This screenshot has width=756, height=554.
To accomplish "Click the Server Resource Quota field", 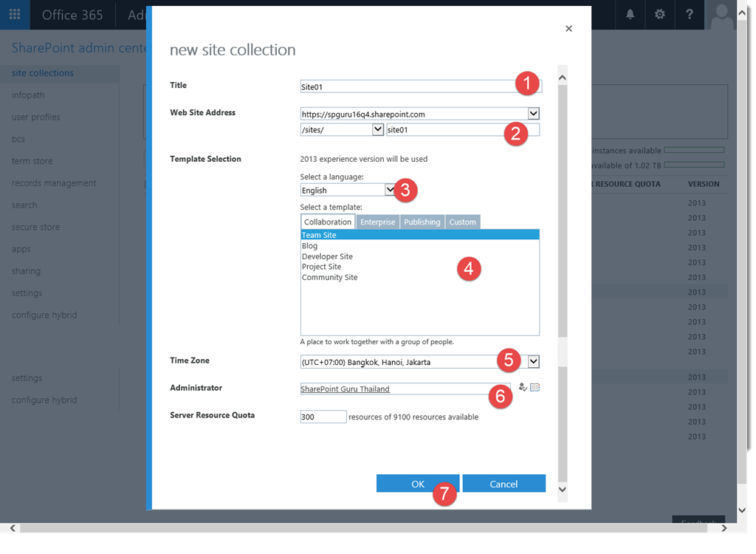I will coord(323,417).
